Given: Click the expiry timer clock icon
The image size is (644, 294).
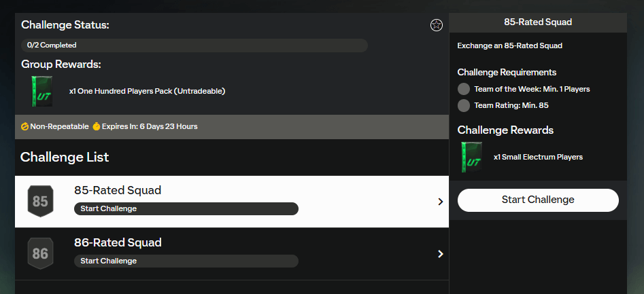Looking at the screenshot, I should pyautogui.click(x=97, y=127).
